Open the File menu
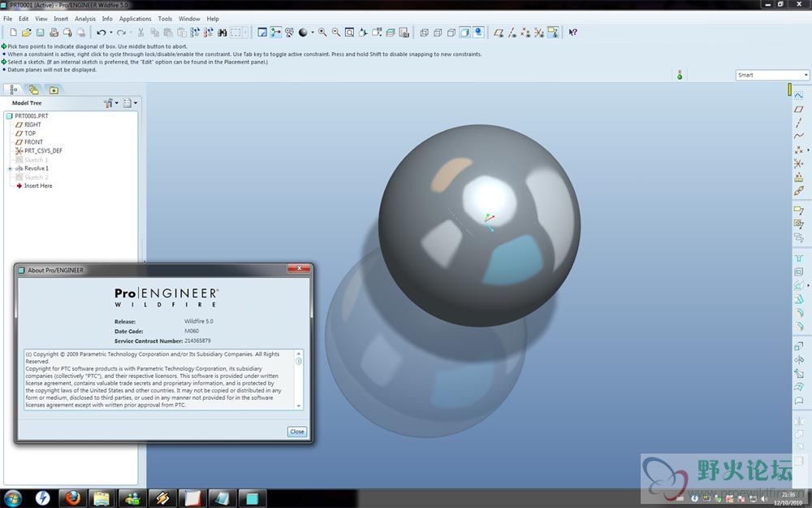812x508 pixels. point(8,19)
